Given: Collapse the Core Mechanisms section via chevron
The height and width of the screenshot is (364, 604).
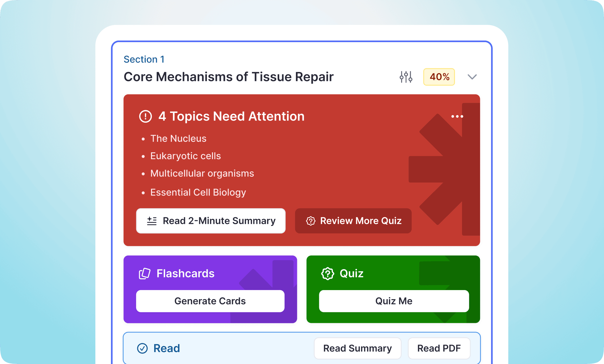Looking at the screenshot, I should pos(472,77).
